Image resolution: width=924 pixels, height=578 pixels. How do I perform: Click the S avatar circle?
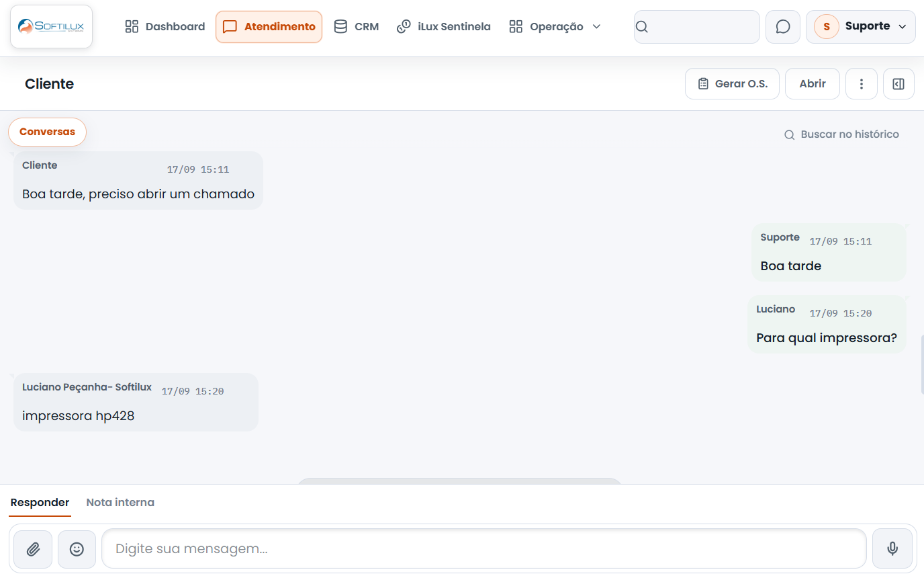(827, 27)
